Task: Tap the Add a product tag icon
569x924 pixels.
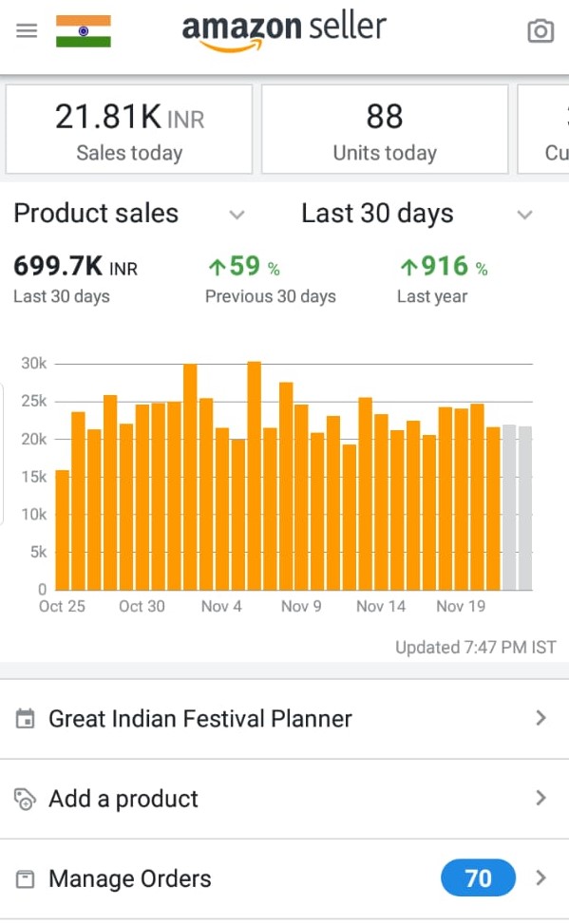Action: tap(25, 799)
